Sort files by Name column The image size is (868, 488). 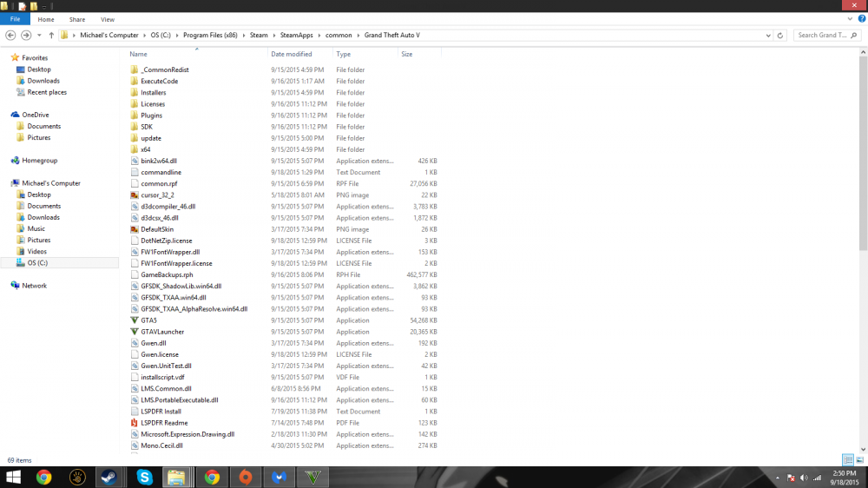point(138,54)
